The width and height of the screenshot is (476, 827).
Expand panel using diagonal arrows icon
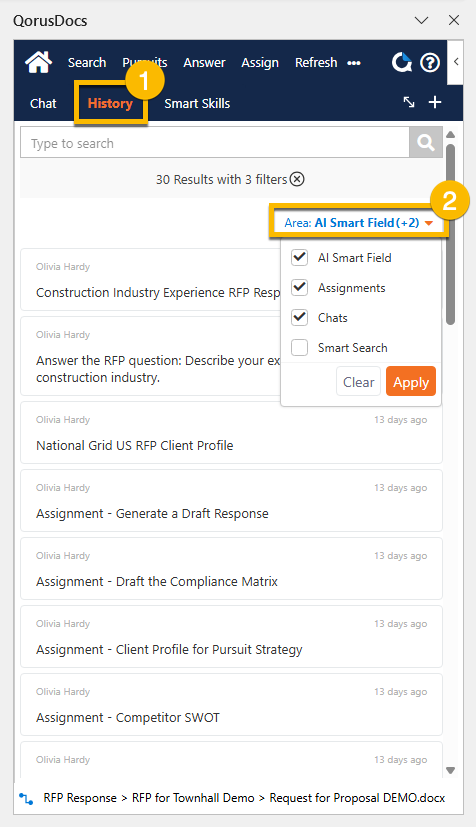pos(409,102)
